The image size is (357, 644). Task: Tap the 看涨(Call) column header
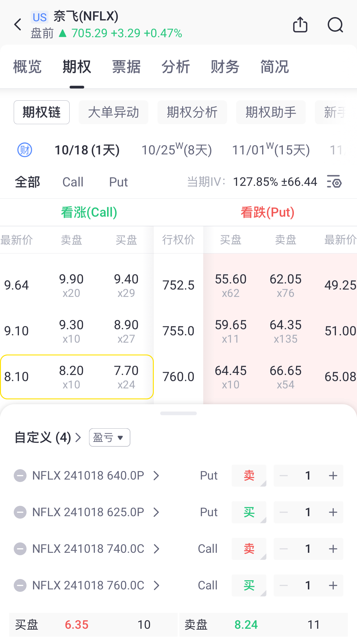(89, 212)
